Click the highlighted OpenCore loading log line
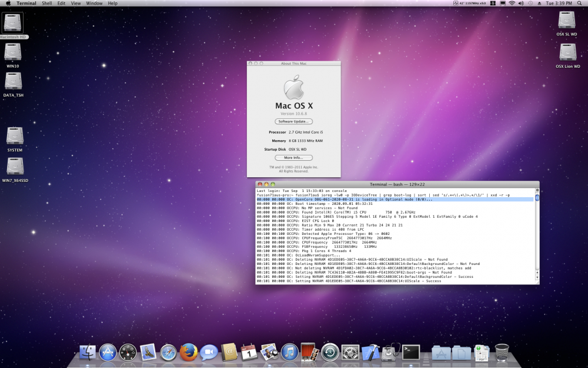The height and width of the screenshot is (368, 588). point(395,200)
